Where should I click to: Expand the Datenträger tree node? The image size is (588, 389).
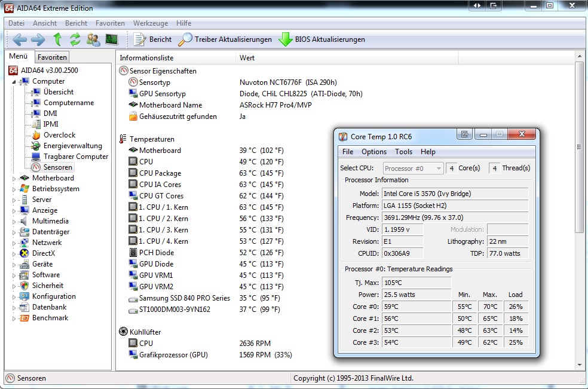point(14,232)
